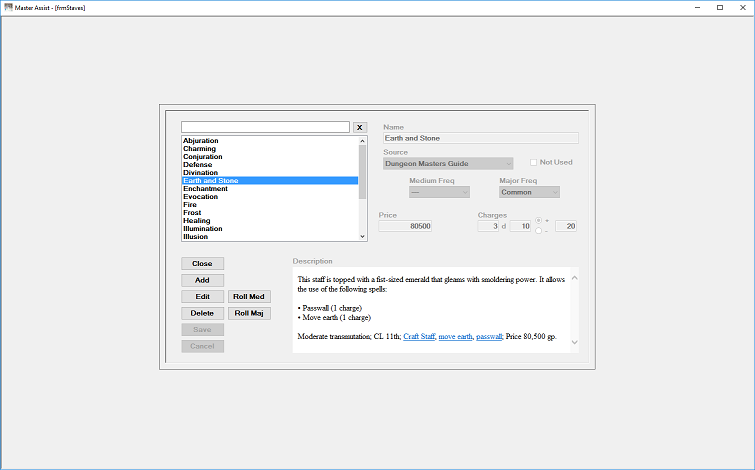This screenshot has height=470, width=755.
Task: Click description scroll up arrow
Action: pyautogui.click(x=574, y=278)
